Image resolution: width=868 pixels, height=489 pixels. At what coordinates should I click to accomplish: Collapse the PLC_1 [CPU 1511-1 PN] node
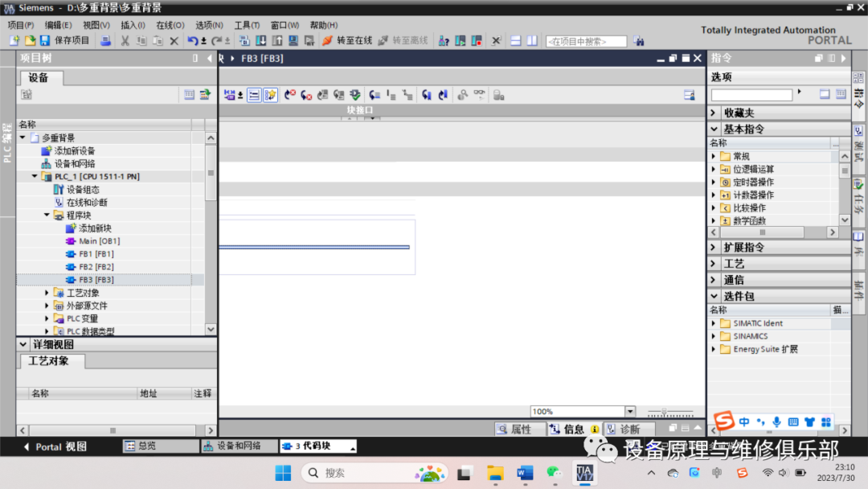pos(35,176)
